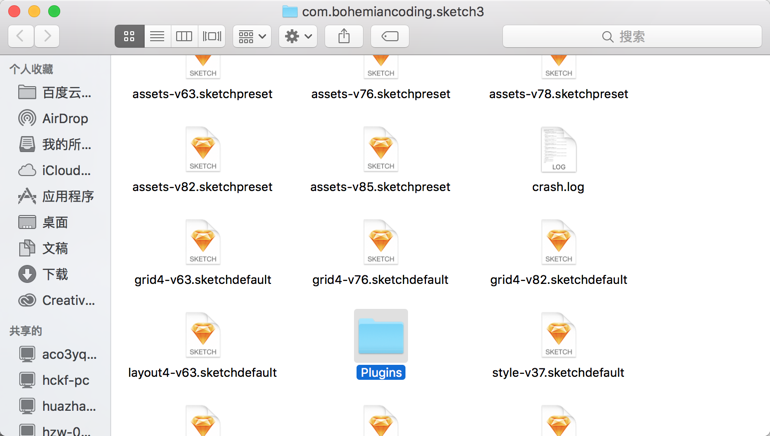Select the grid4-v76.sketchdefault file icon
Image resolution: width=770 pixels, height=436 pixels.
click(x=381, y=242)
